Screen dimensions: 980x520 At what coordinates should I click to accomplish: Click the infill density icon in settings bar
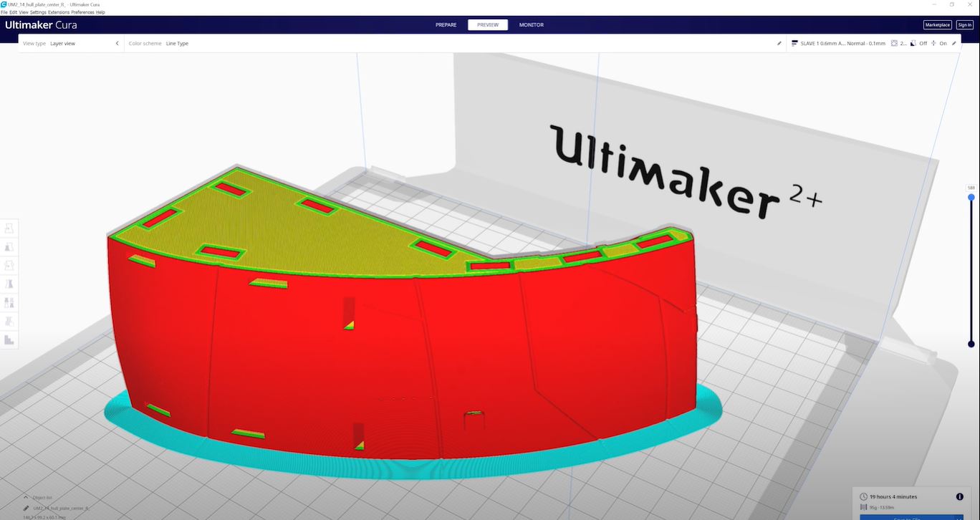point(895,44)
